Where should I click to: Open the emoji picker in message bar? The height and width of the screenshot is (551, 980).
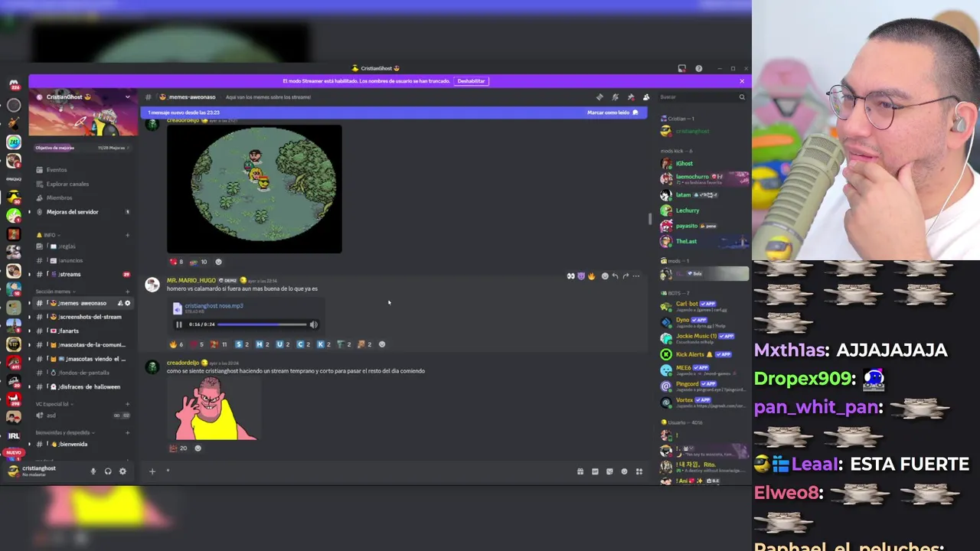pos(624,471)
